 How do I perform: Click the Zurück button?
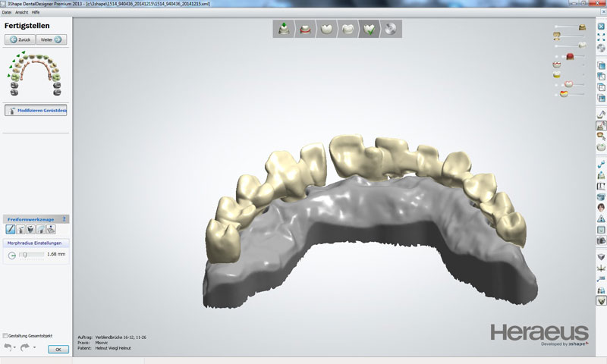20,39
